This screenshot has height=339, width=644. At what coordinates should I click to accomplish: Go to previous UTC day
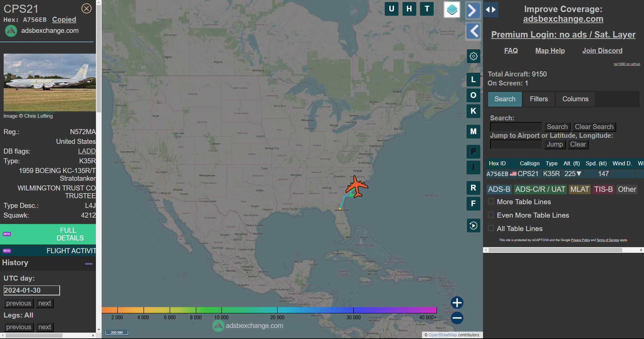pos(19,303)
